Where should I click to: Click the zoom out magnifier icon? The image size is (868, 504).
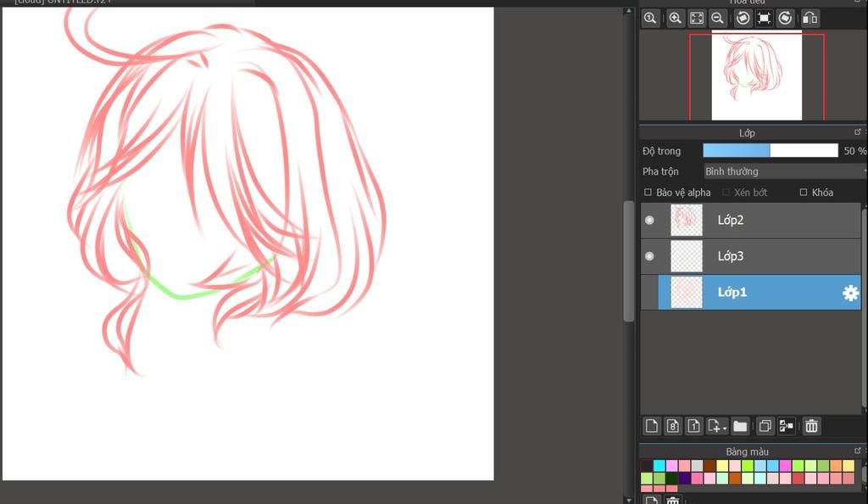tap(718, 18)
